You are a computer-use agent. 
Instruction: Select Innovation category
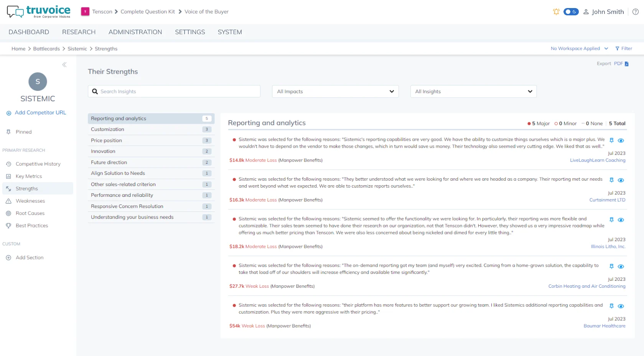tap(151, 151)
